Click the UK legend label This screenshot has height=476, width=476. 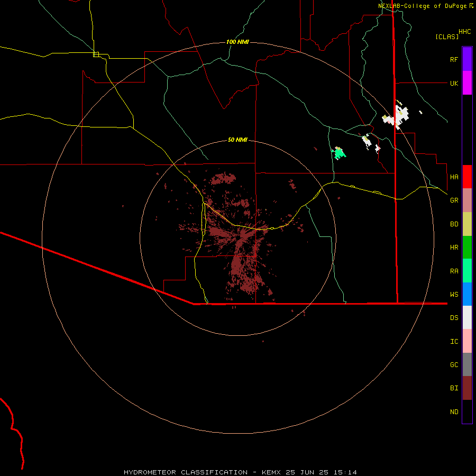pos(454,83)
